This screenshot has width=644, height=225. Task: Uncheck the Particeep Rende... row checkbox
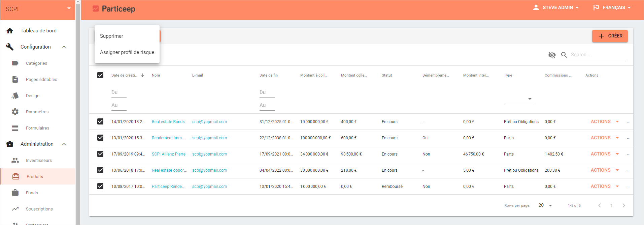point(100,186)
